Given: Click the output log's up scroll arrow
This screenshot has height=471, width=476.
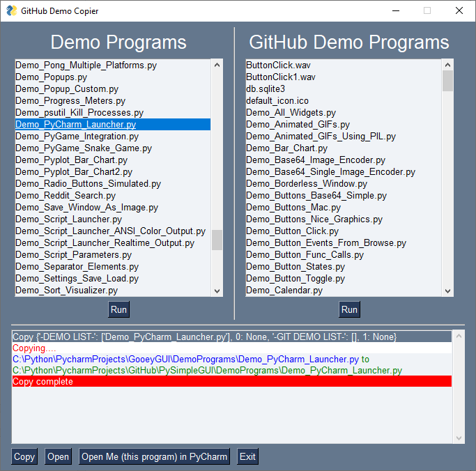Looking at the screenshot, I should coord(459,336).
